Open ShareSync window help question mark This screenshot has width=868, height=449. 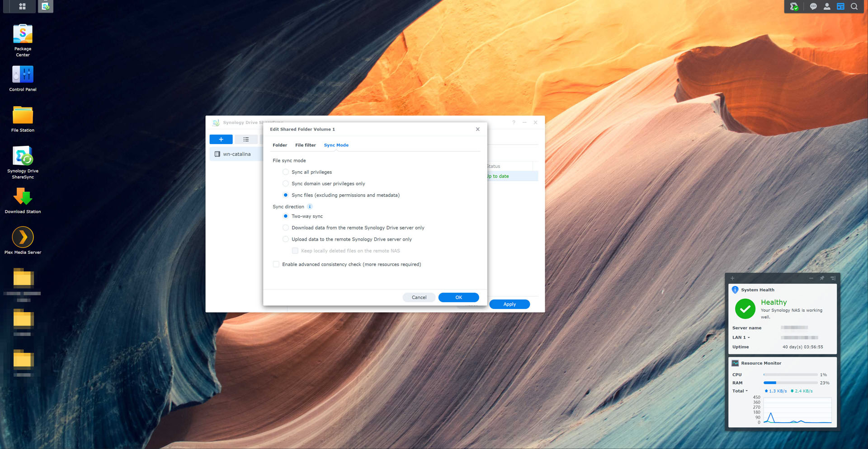(514, 122)
